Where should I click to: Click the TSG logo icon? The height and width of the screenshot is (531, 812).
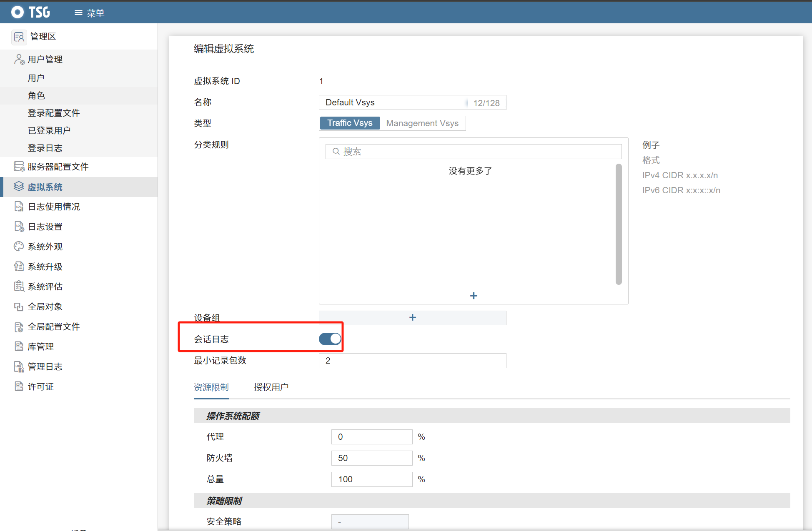point(18,12)
